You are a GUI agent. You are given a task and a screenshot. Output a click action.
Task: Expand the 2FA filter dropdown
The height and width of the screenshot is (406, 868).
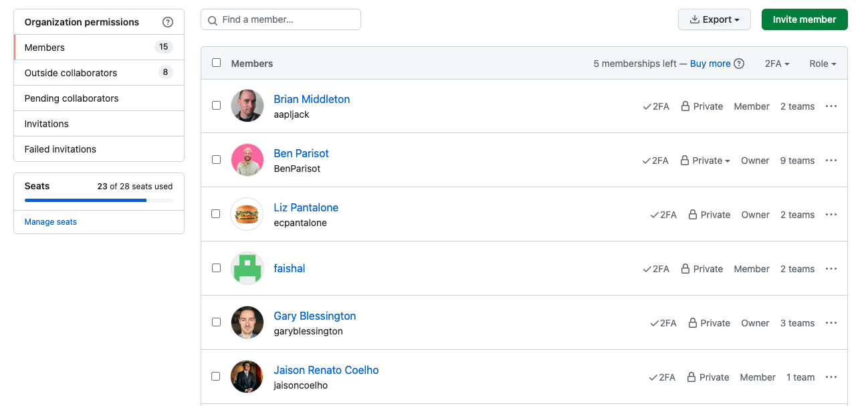click(777, 64)
